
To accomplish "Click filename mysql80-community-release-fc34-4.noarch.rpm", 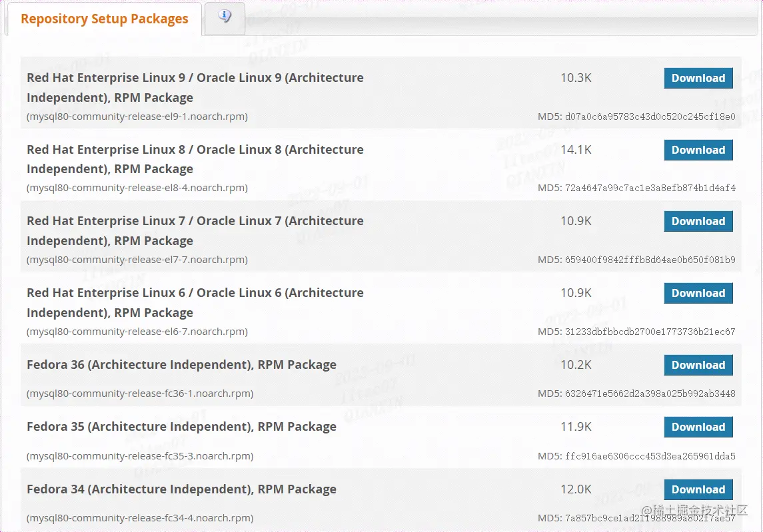I will (x=140, y=518).
